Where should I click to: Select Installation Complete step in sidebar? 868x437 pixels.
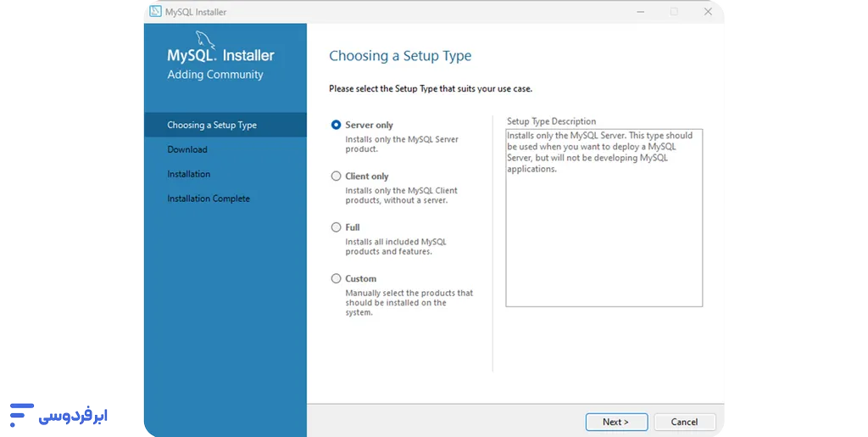[x=209, y=199]
